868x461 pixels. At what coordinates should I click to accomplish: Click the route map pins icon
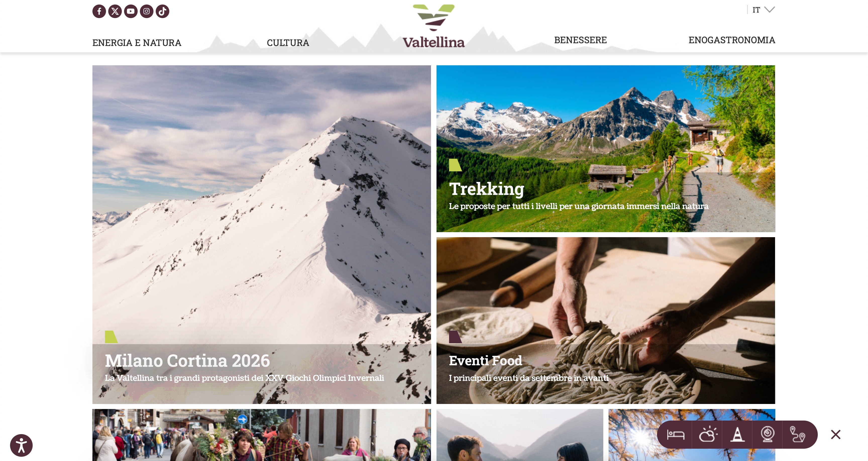tap(797, 434)
